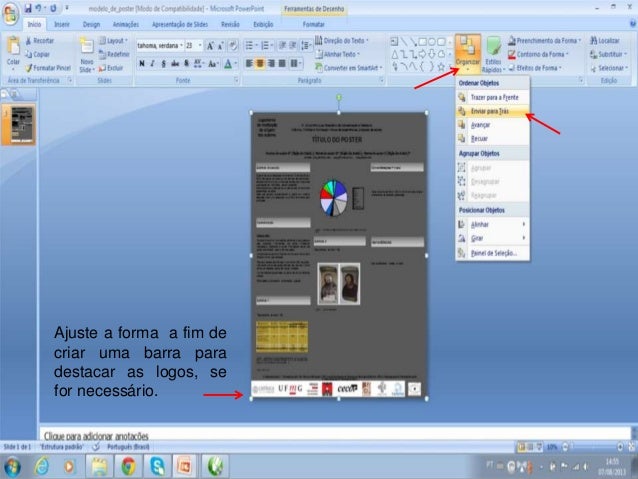Toggle bold (N) formatting
This screenshot has height=479, width=638.
click(x=143, y=62)
